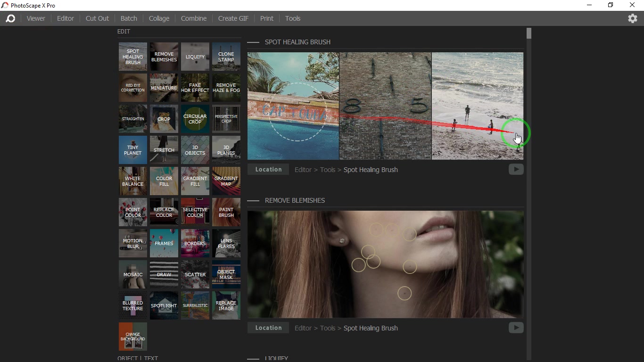Open the Liquify tile
This screenshot has width=644, height=362.
pyautogui.click(x=195, y=57)
